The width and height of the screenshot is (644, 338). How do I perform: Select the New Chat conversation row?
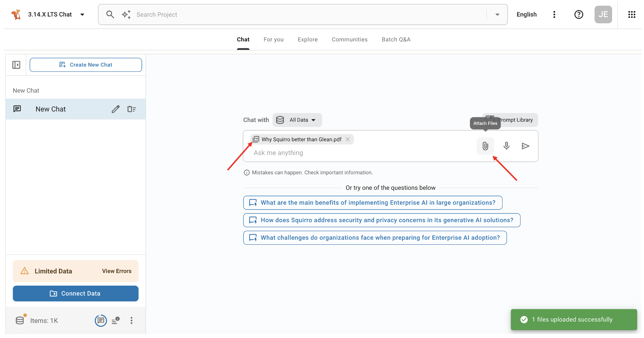tap(76, 109)
